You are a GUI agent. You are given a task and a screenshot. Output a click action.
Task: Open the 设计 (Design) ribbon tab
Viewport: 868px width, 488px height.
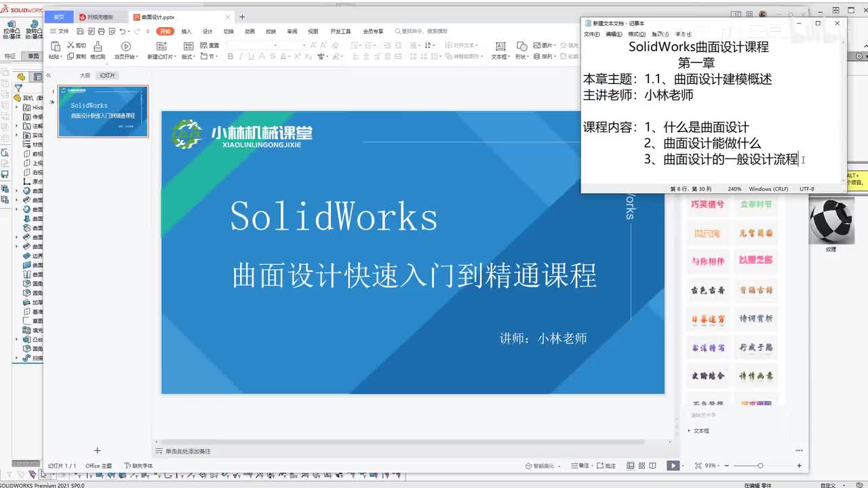pos(208,31)
